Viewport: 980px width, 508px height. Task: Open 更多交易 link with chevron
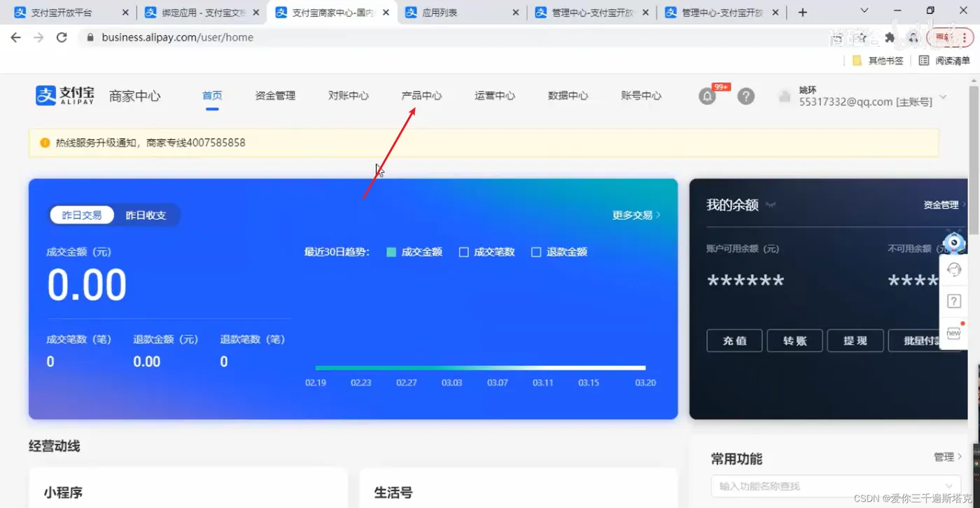click(x=636, y=216)
